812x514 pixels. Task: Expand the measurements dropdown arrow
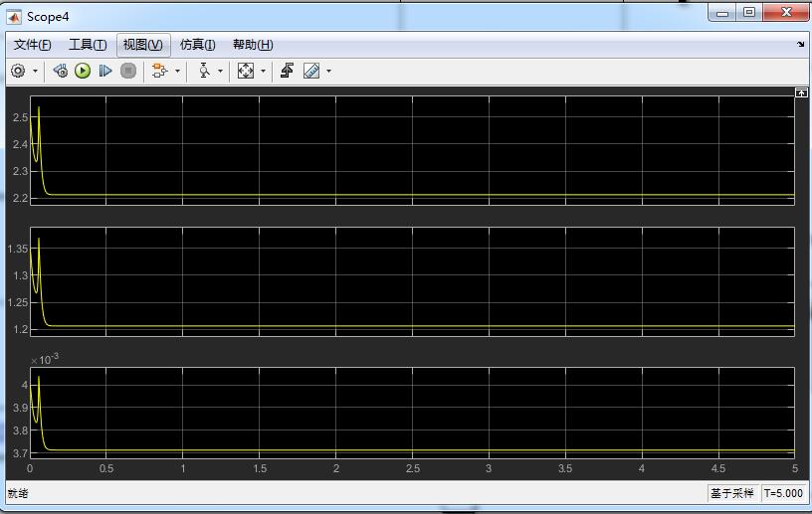[x=328, y=71]
